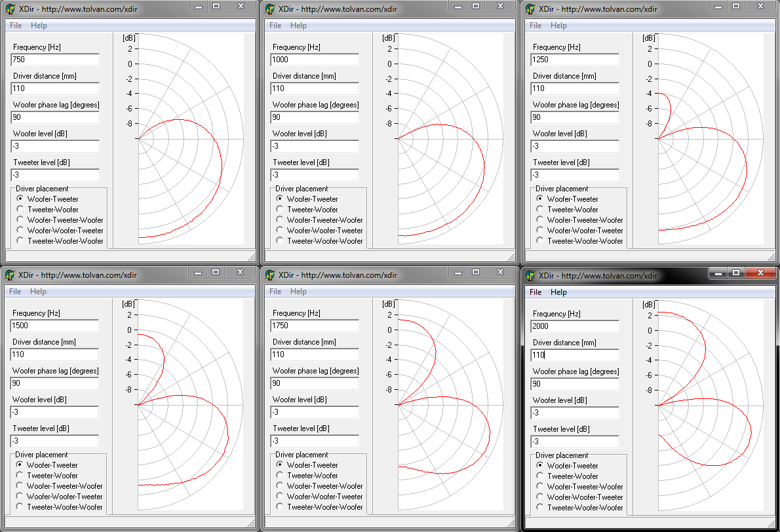Click Woofer phase lag field in 1750 Hz window

(x=315, y=383)
